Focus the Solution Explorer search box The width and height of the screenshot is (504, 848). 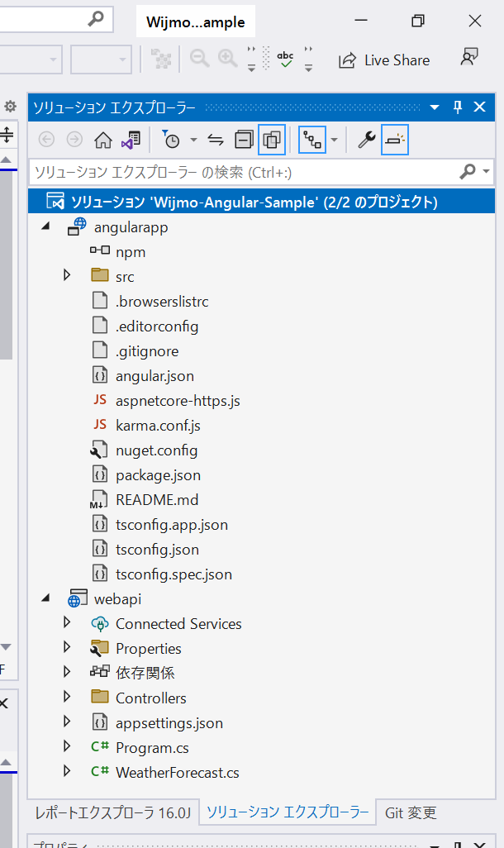(242, 173)
